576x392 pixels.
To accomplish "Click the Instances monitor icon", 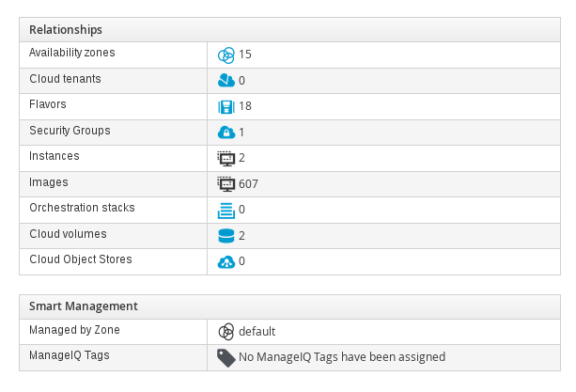I will pos(226,158).
